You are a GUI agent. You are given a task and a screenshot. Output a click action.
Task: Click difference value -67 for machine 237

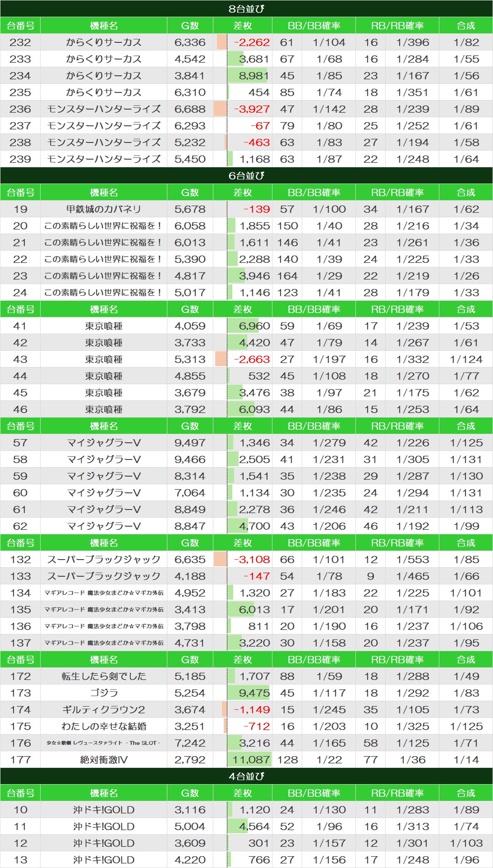coord(260,126)
